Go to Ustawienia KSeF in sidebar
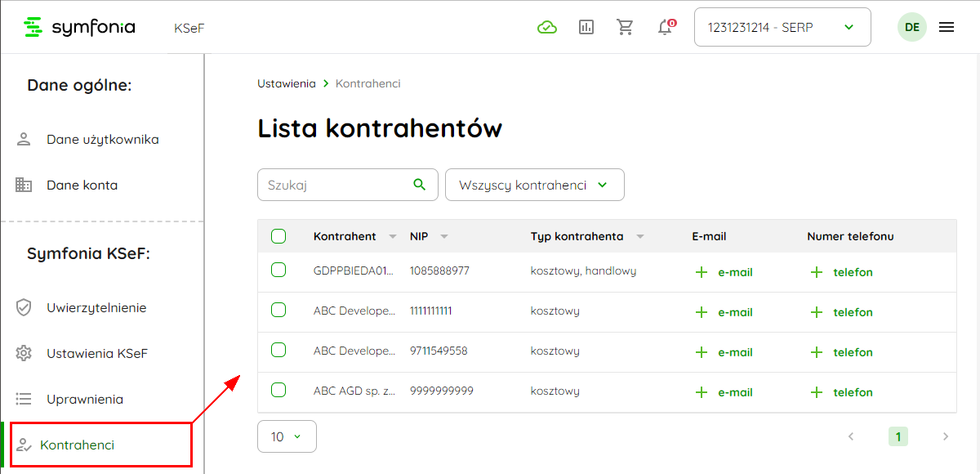 96,354
